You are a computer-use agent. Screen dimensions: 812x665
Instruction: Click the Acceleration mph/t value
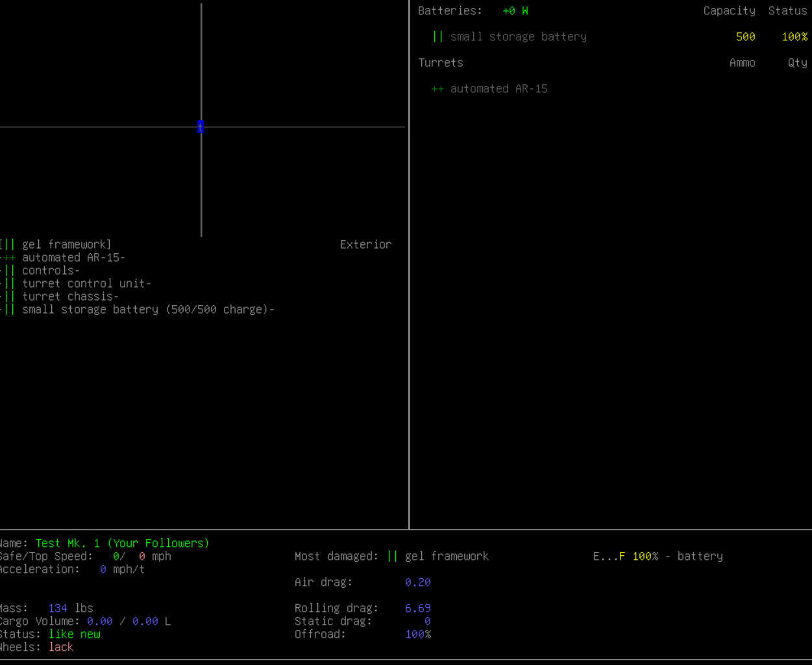(x=122, y=570)
